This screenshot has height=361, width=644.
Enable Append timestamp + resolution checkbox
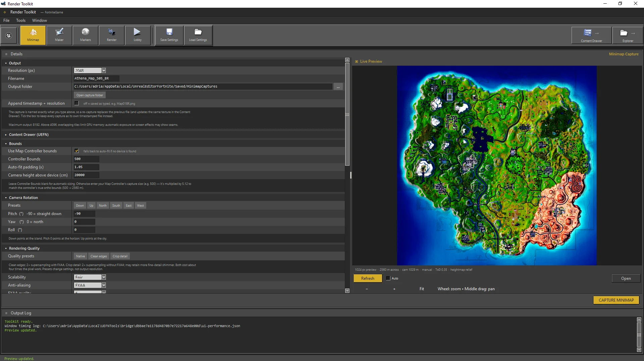tap(76, 103)
